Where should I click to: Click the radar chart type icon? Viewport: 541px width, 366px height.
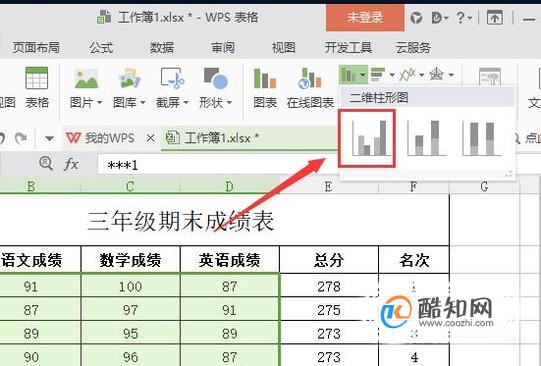436,74
